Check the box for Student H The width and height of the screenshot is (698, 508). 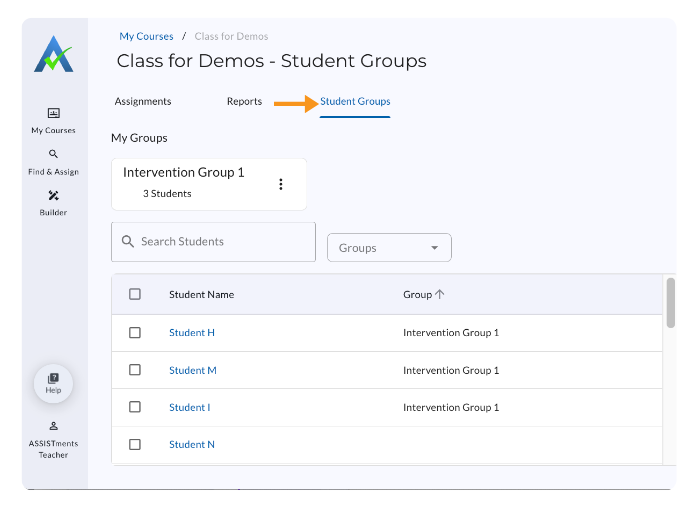(135, 333)
